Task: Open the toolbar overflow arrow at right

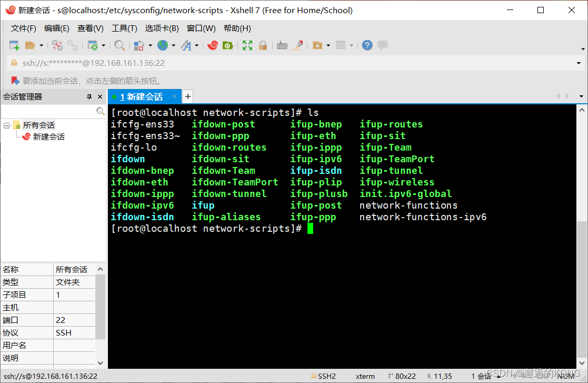Action: 583,49
